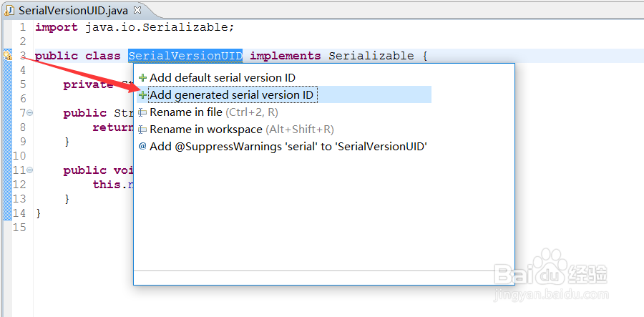The image size is (644, 317).
Task: Click line number 1 in the gutter
Action: point(22,27)
